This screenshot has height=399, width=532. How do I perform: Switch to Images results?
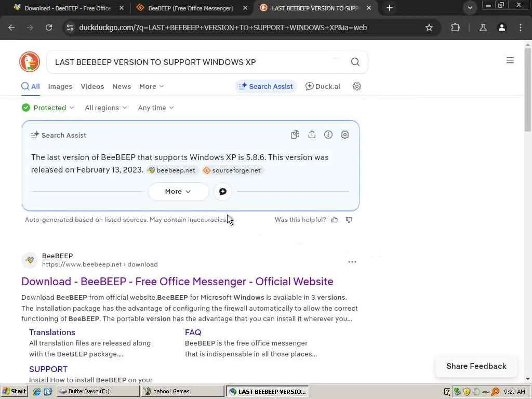click(x=60, y=87)
